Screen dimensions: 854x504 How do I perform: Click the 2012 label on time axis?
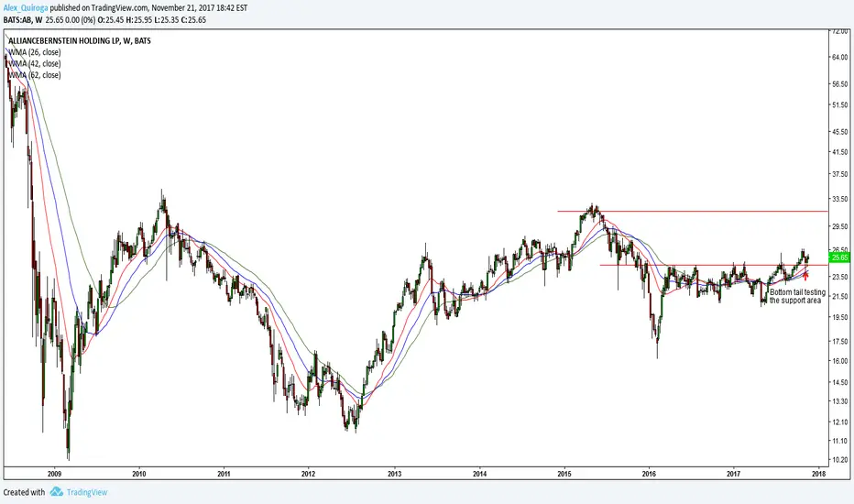[x=308, y=474]
